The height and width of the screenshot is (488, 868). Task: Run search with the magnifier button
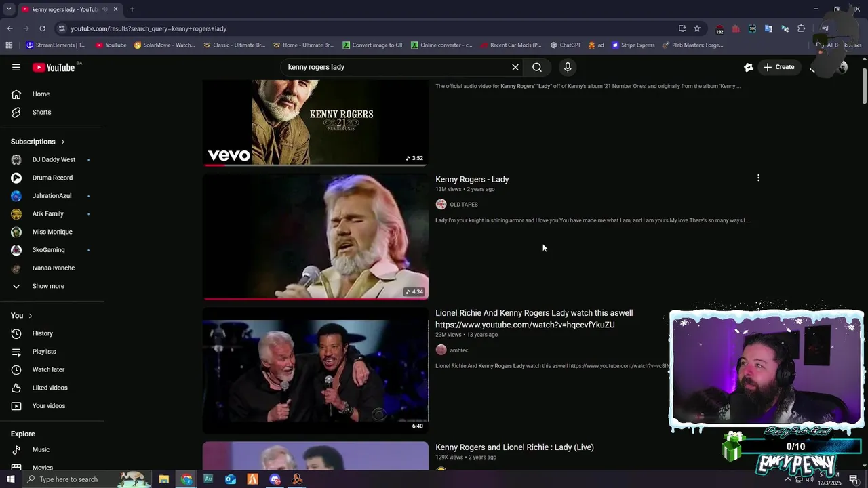[x=537, y=67]
